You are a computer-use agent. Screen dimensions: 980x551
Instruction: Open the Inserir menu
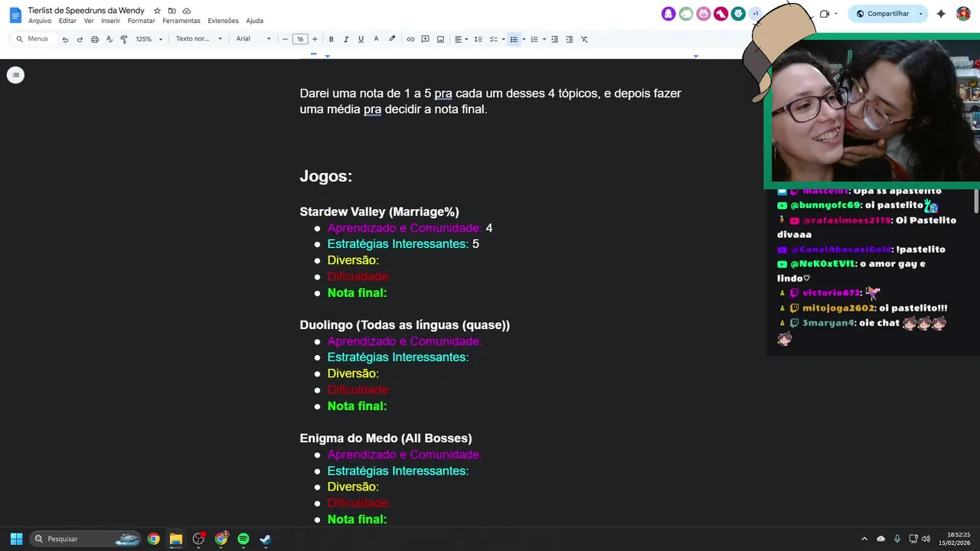click(x=110, y=21)
